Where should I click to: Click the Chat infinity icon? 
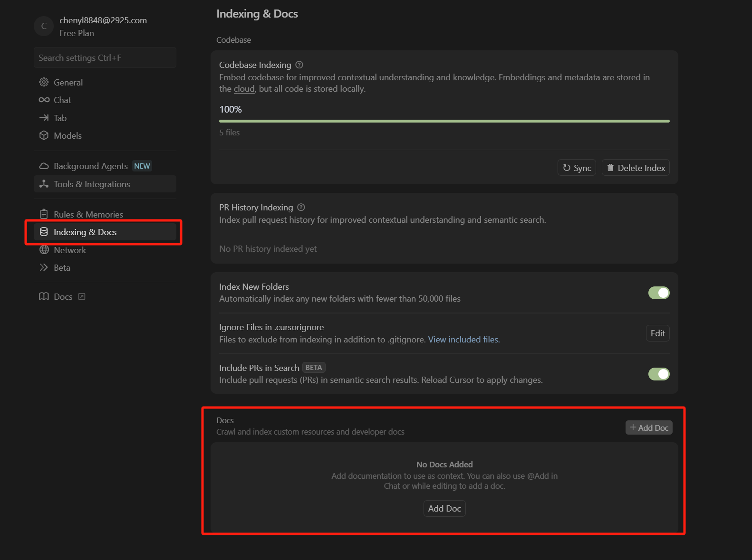pyautogui.click(x=44, y=100)
